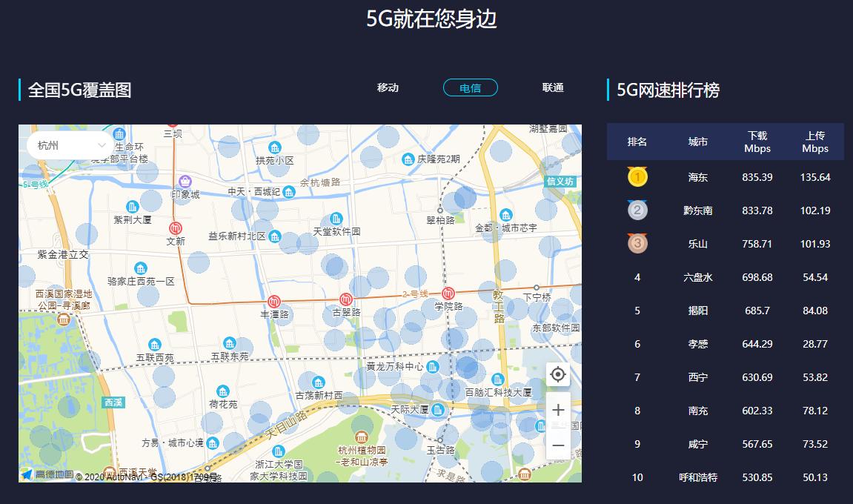
Task: Click the city name 六盘水
Action: [698, 277]
